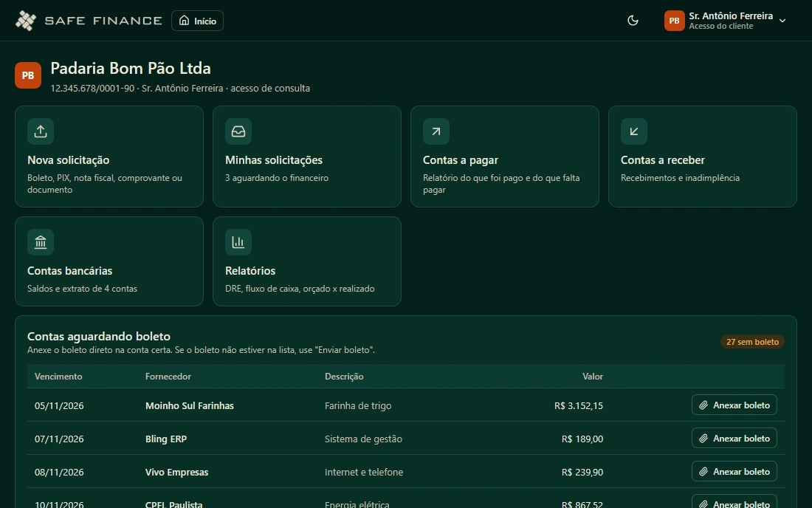Click the CNPJ and consulta access line
Image resolution: width=812 pixels, height=508 pixels.
tap(180, 88)
